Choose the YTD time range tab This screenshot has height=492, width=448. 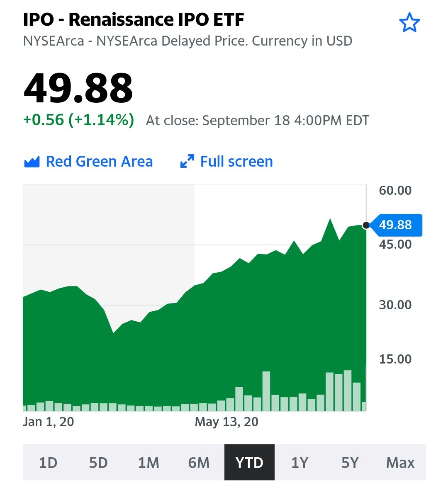click(x=250, y=463)
